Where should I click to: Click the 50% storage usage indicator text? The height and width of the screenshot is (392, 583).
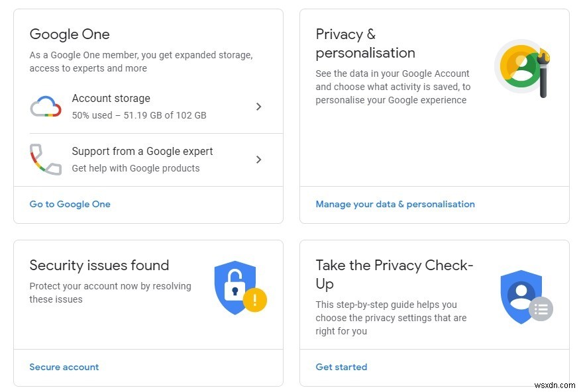click(x=139, y=115)
